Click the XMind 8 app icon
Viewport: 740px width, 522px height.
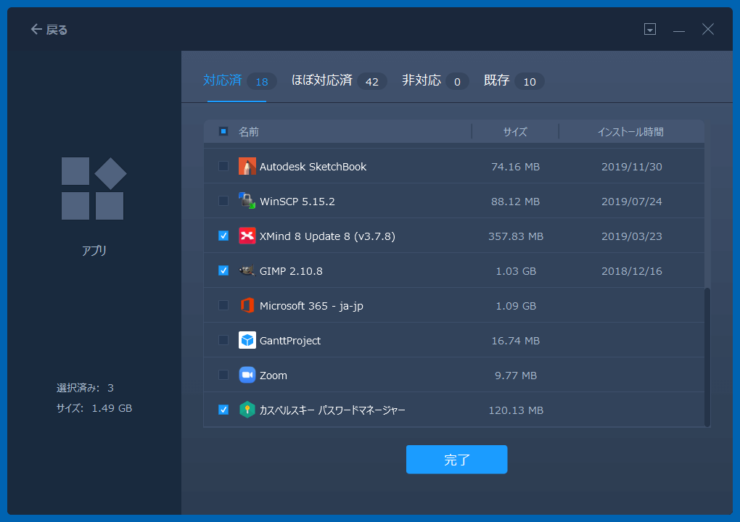(x=247, y=236)
